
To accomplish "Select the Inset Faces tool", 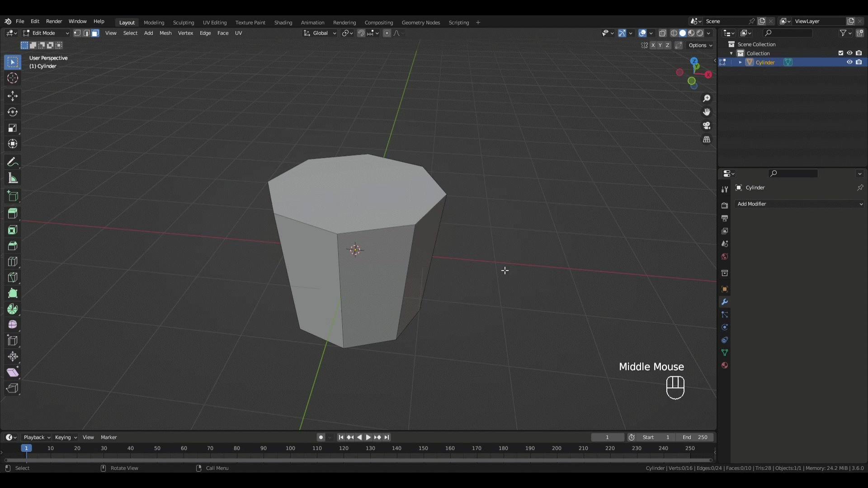I will pos(13,229).
